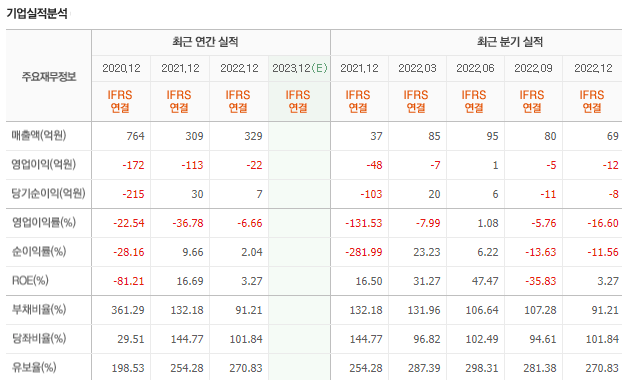
Task: Click the net income value -215
Action: tap(133, 194)
